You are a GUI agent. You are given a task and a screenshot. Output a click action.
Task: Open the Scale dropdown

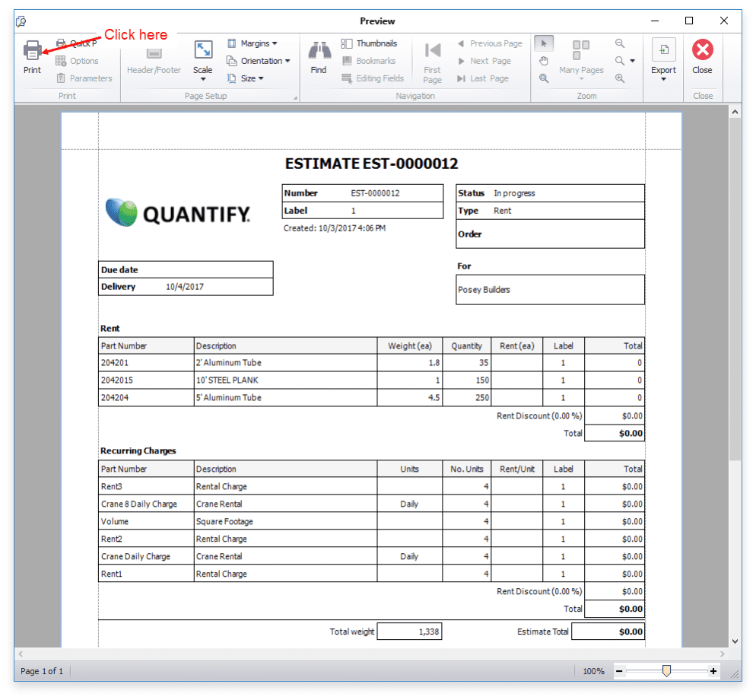tap(203, 61)
